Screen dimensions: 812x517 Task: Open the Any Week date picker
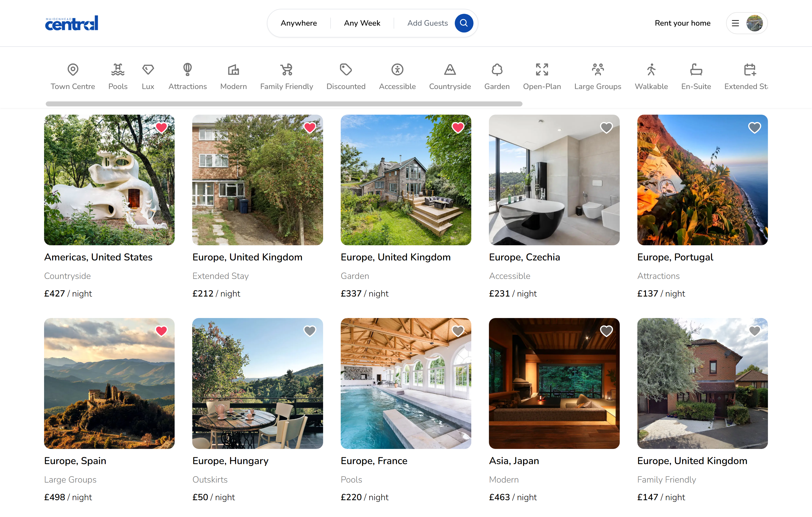click(362, 23)
